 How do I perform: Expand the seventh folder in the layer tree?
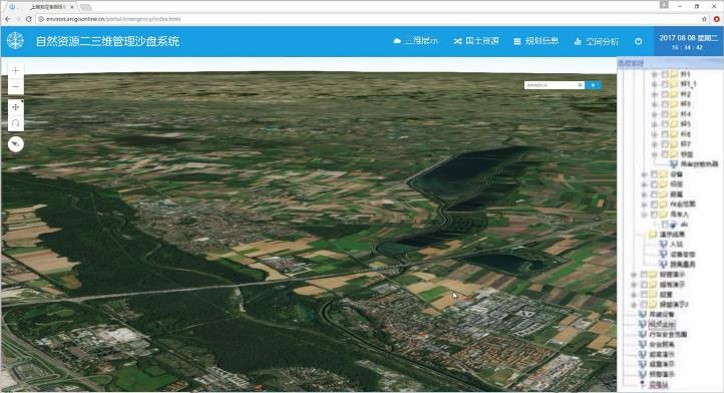click(654, 134)
